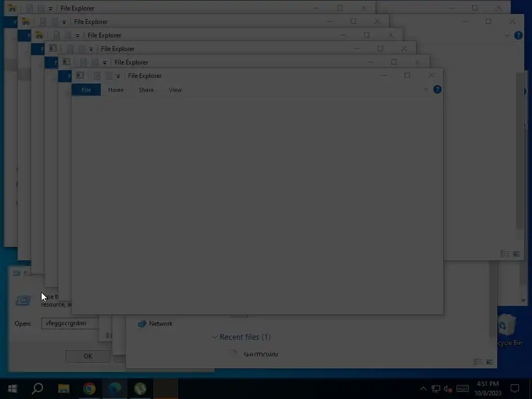Maximize the frontmost File Explorer window
Image resolution: width=532 pixels, height=399 pixels.
click(407, 75)
